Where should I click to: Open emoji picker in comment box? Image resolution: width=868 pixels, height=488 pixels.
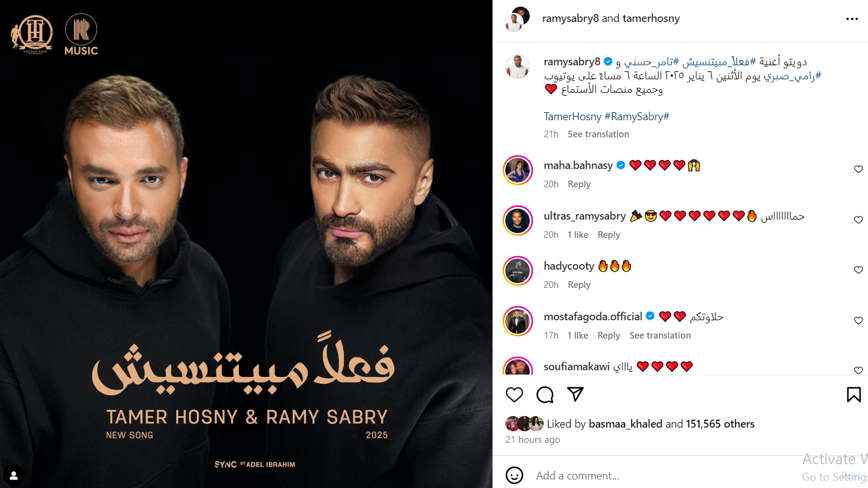click(514, 475)
